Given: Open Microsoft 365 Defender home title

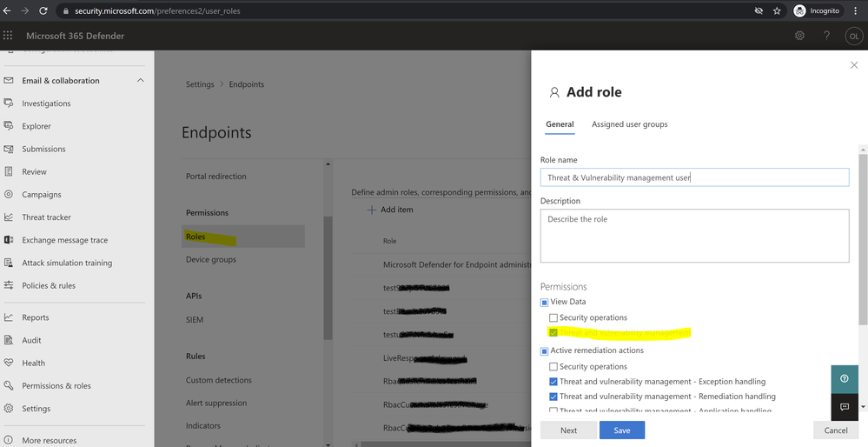Looking at the screenshot, I should (x=76, y=36).
